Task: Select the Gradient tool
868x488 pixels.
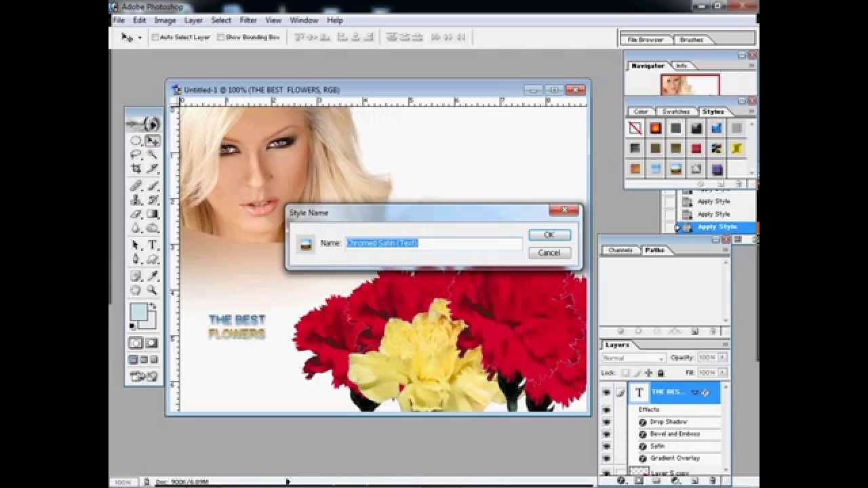Action: [x=153, y=214]
